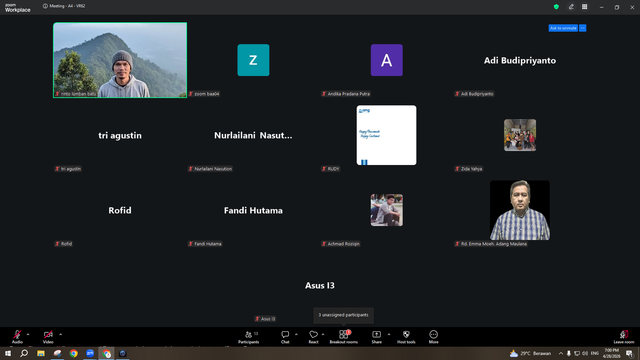Image resolution: width=640 pixels, height=360 pixels.
Task: Click the annotate pen icon in title bar
Action: tap(571, 7)
